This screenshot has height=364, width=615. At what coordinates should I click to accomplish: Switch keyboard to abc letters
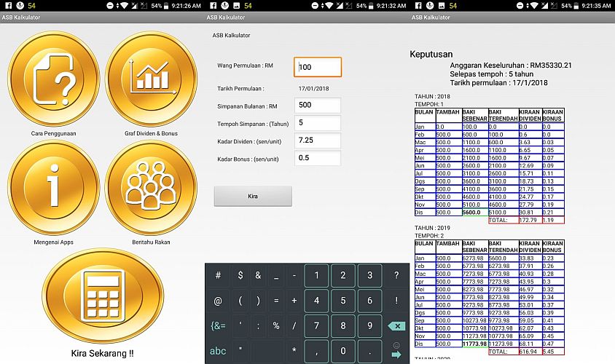click(218, 351)
